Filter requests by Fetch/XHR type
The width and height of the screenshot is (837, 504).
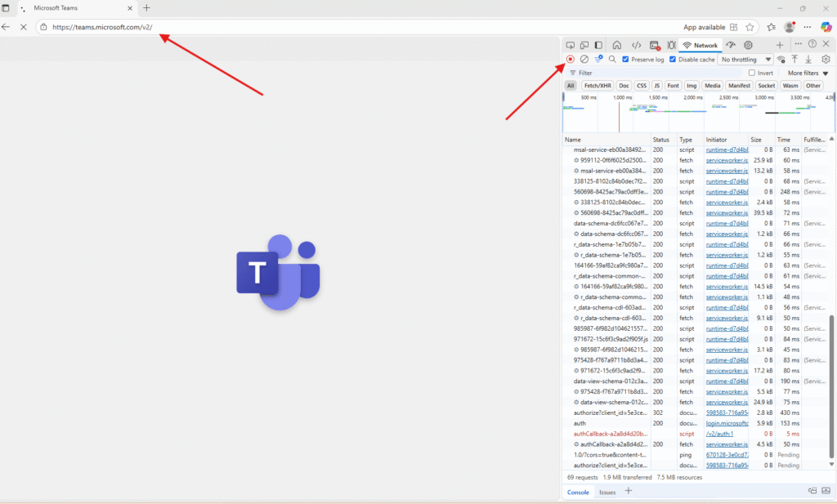click(x=597, y=85)
